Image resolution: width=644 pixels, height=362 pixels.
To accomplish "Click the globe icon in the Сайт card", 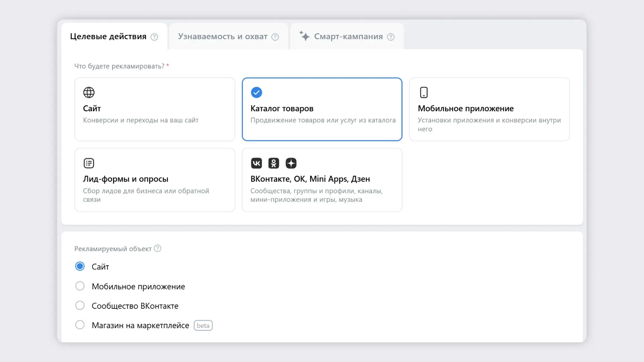I will tap(89, 93).
